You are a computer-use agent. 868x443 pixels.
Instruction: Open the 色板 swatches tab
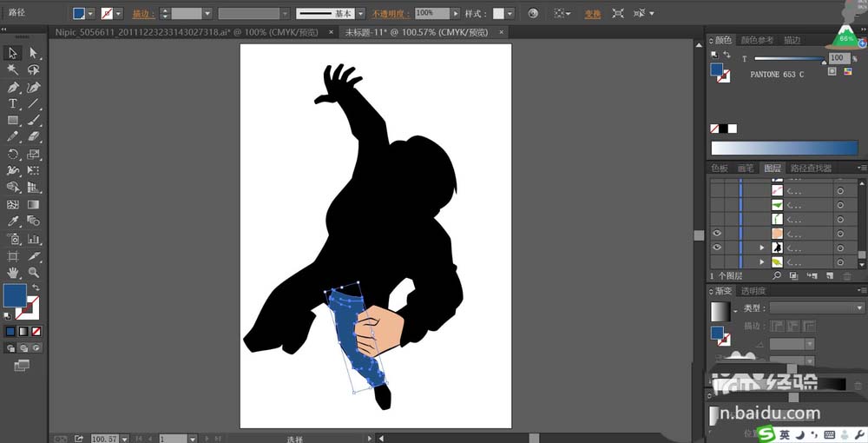(x=719, y=168)
